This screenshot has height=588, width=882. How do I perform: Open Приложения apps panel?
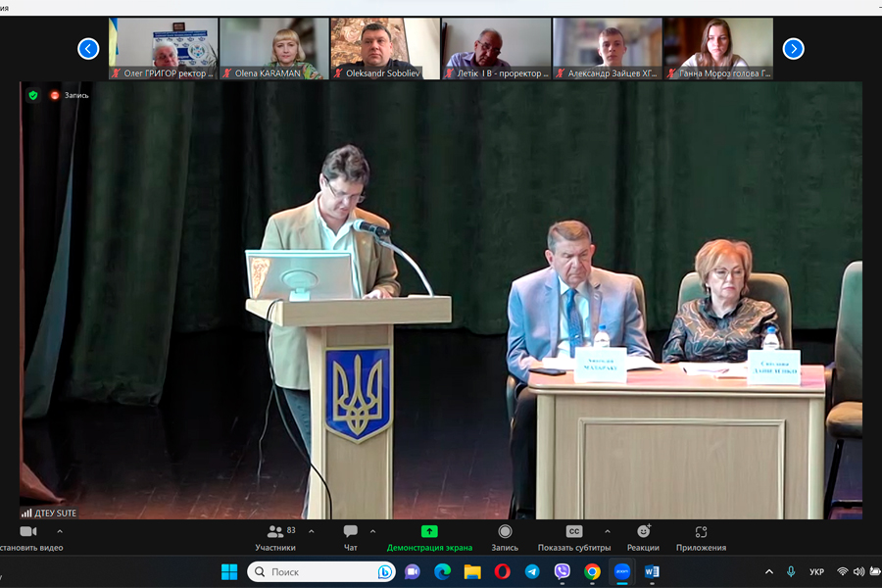coord(701,538)
